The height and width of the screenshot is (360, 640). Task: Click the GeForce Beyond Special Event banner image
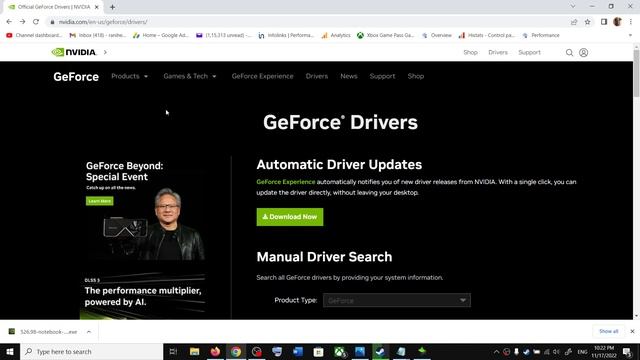click(143, 210)
